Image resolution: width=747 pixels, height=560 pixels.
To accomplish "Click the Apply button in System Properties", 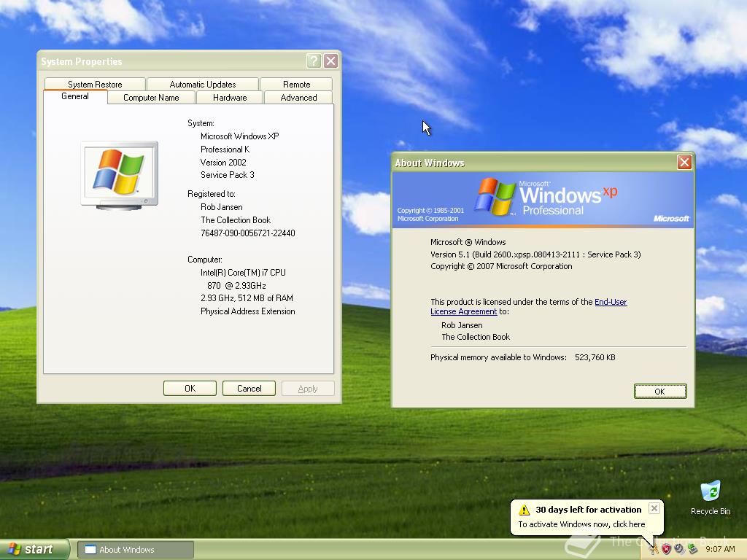I will pyautogui.click(x=308, y=388).
